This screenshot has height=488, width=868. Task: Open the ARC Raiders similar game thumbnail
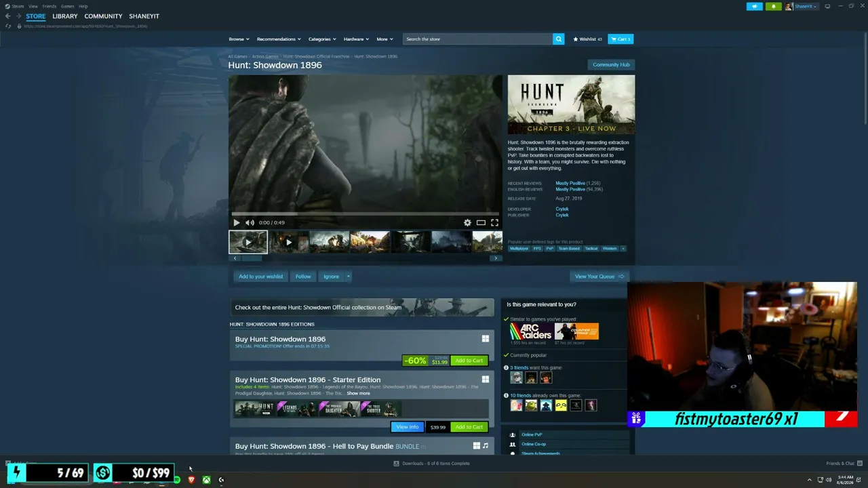point(531,331)
